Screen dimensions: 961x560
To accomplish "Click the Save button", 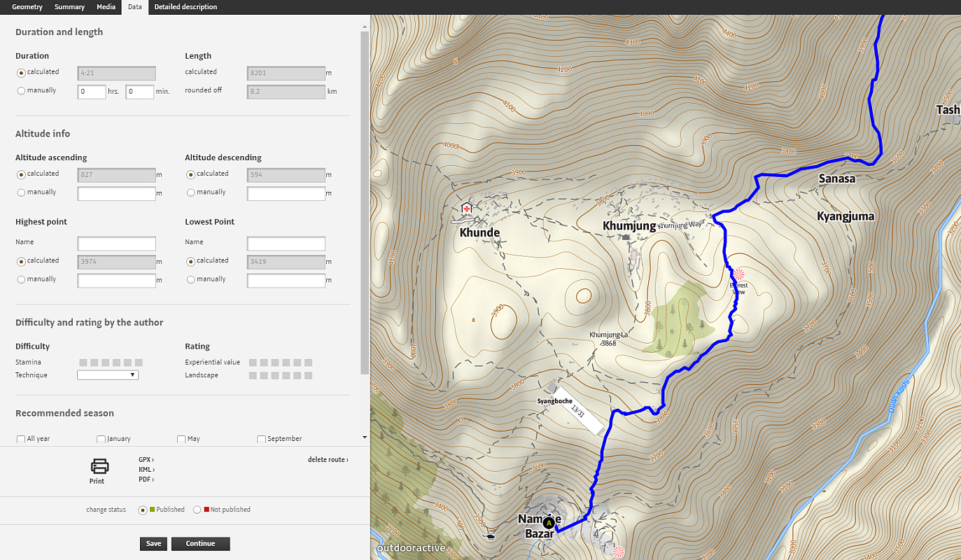I will (153, 544).
